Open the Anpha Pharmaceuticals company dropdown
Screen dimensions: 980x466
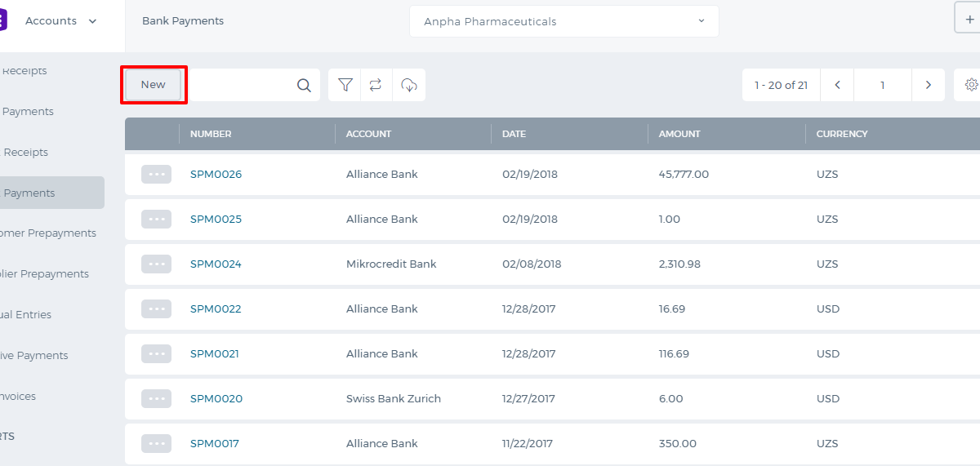click(563, 21)
